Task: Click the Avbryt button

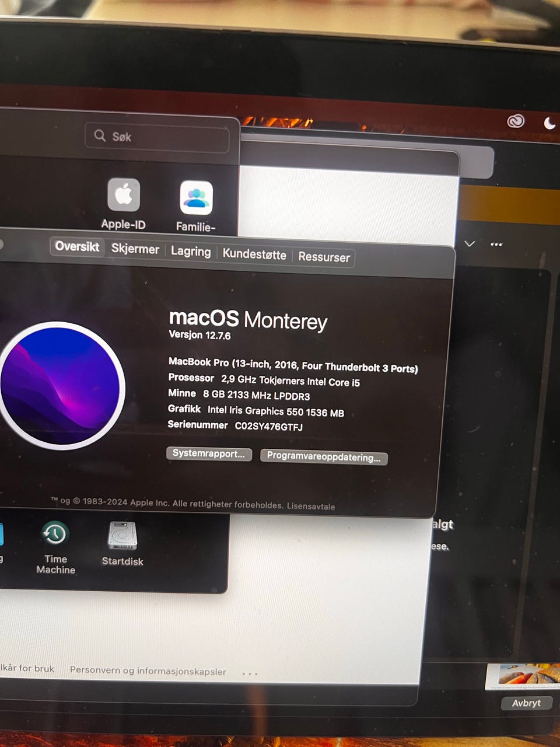Action: [526, 703]
